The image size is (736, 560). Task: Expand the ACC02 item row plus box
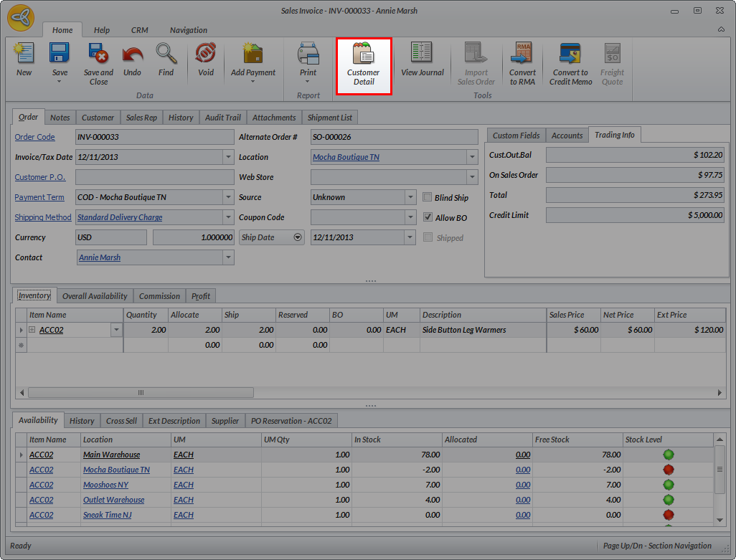32,330
